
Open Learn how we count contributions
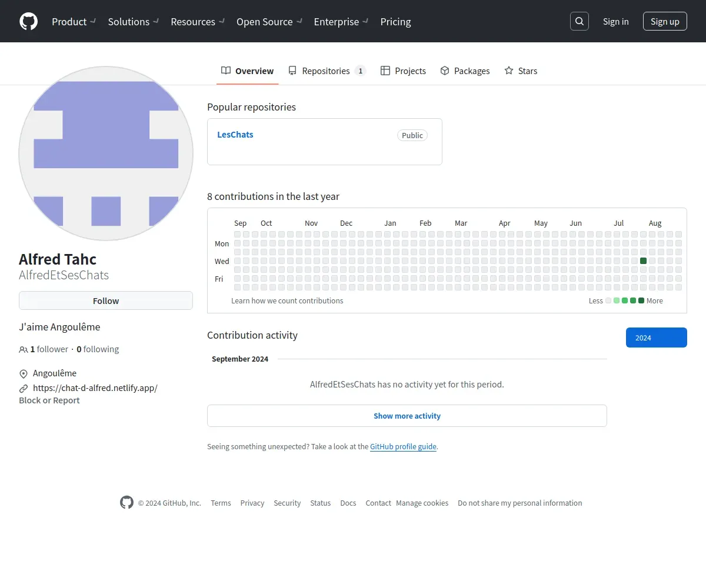coord(287,300)
